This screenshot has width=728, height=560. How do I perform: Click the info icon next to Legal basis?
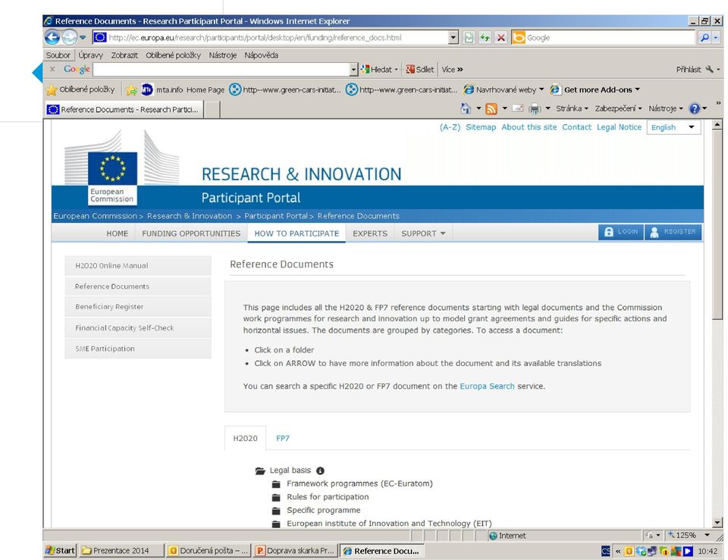[320, 471]
